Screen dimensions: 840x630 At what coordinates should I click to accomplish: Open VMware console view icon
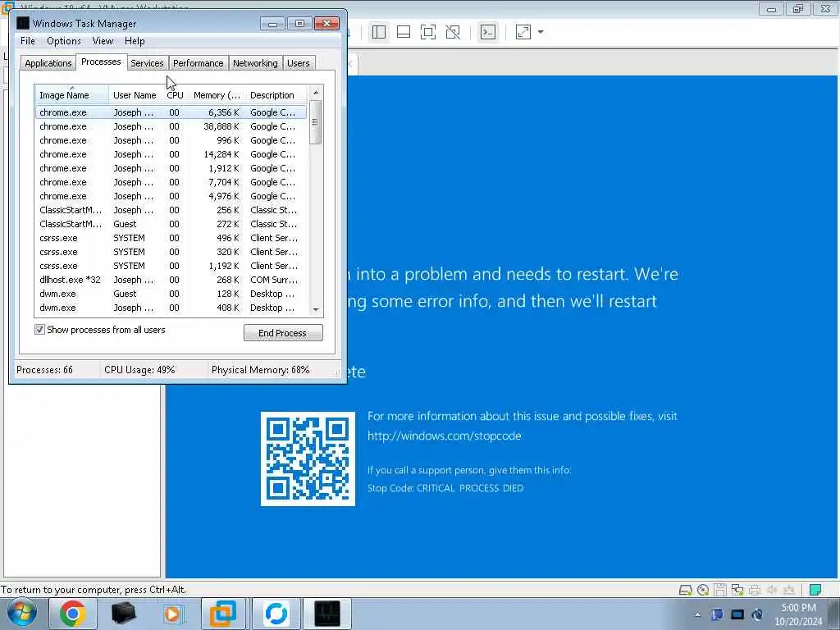pos(488,32)
